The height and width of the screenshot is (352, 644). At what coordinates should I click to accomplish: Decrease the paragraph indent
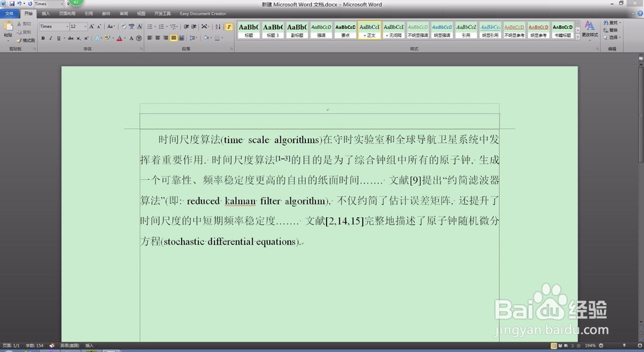coord(186,26)
